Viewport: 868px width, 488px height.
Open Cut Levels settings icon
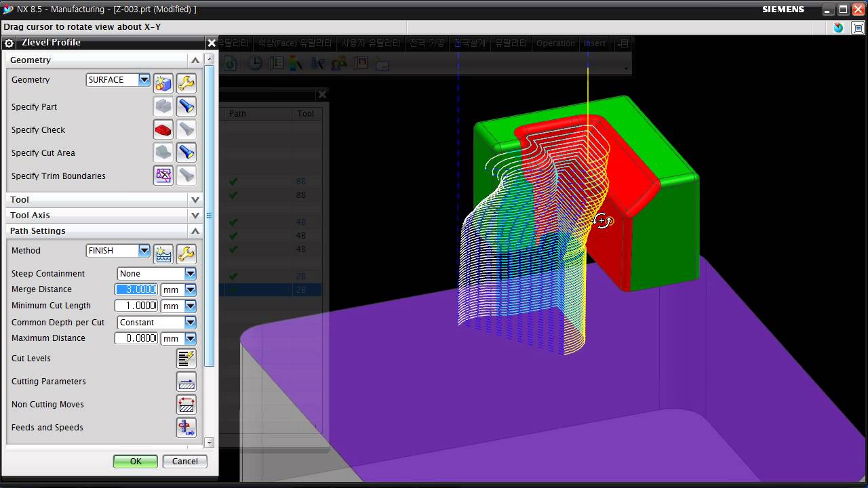pyautogui.click(x=186, y=359)
